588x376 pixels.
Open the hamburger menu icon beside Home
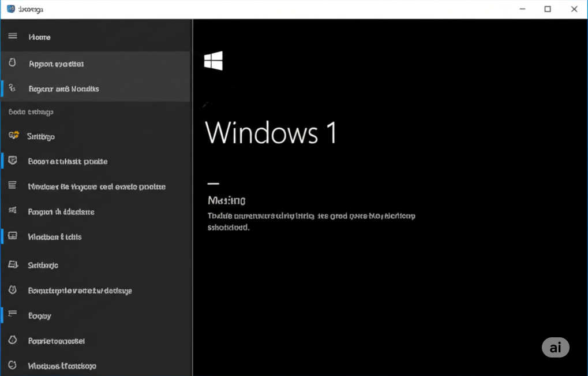pyautogui.click(x=13, y=36)
